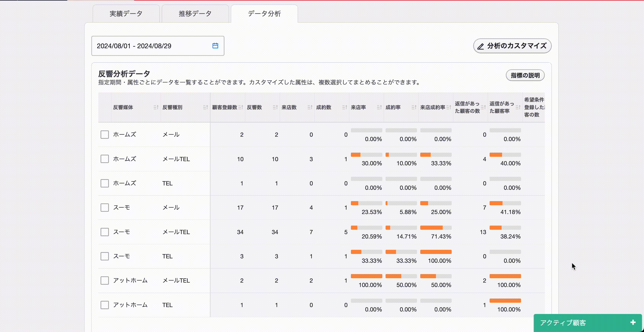Image resolution: width=644 pixels, height=332 pixels.
Task: Sort by 顧客登録数 column icon
Action: (x=240, y=107)
